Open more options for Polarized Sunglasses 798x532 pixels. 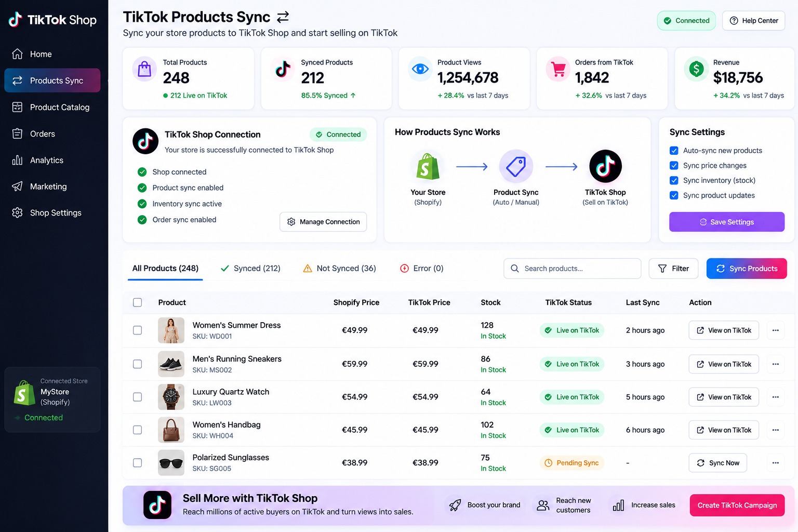[x=775, y=463]
